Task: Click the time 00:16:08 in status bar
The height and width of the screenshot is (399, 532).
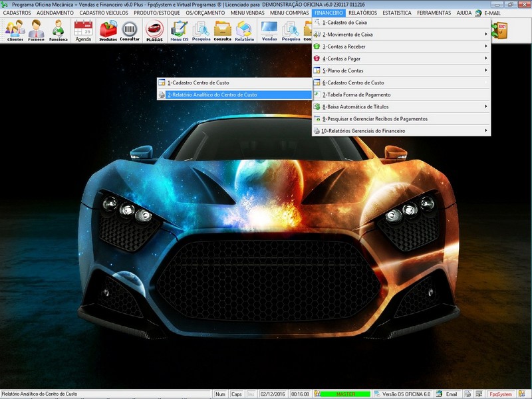Action: pos(301,394)
